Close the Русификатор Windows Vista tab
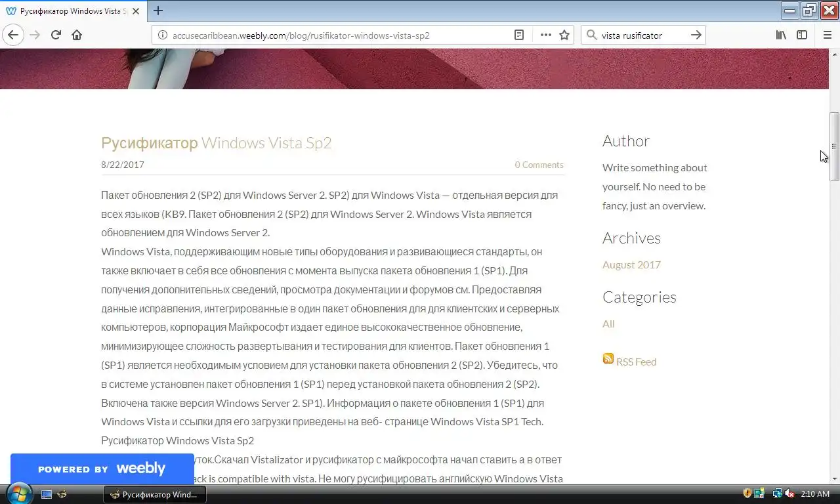The height and width of the screenshot is (504, 840). coord(135,11)
